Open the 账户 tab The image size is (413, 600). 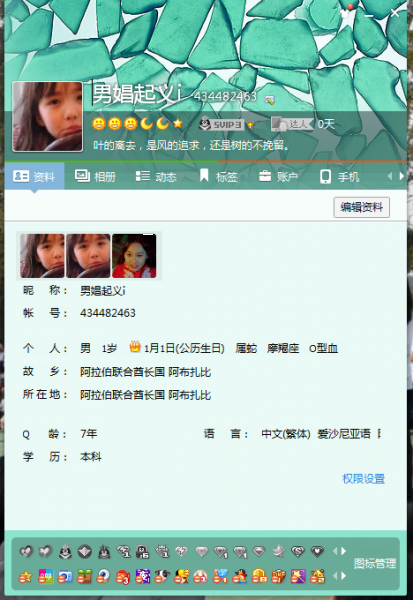tap(278, 176)
